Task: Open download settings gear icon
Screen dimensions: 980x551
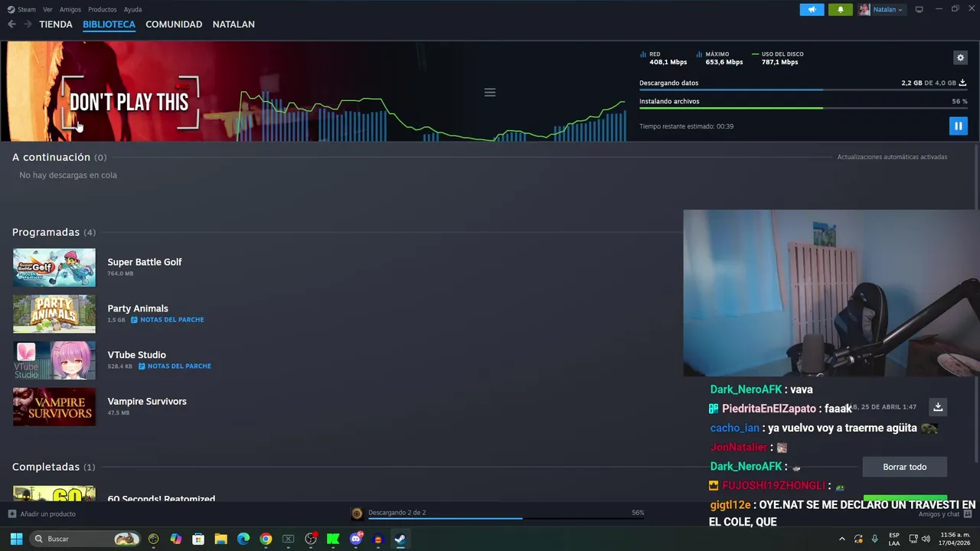Action: point(960,57)
